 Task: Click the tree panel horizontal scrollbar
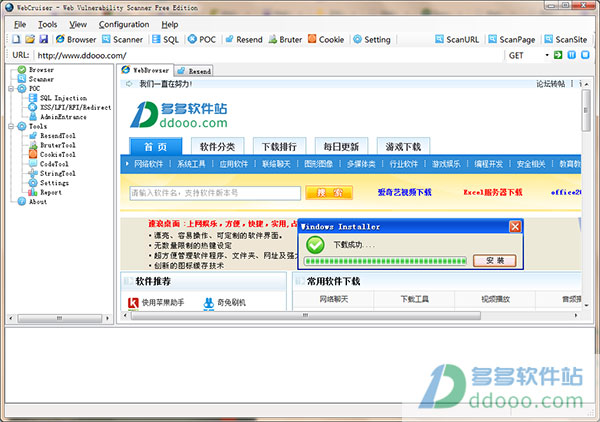pyautogui.click(x=59, y=318)
